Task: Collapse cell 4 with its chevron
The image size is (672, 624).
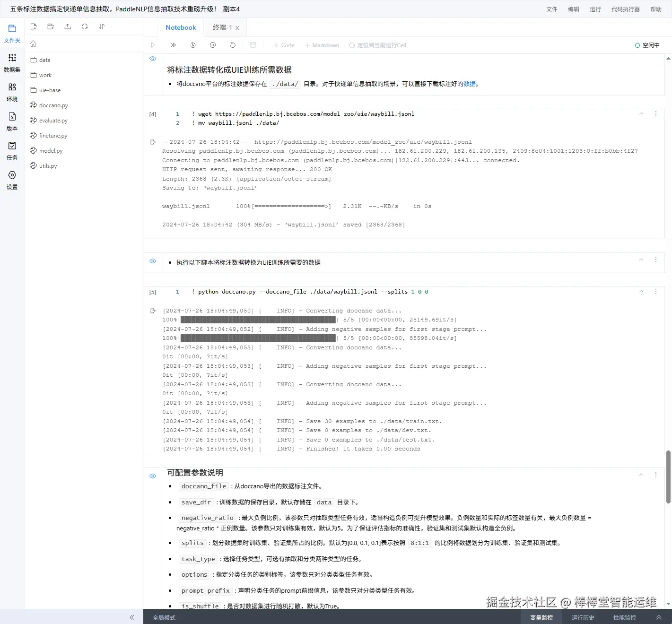Action: (x=641, y=113)
